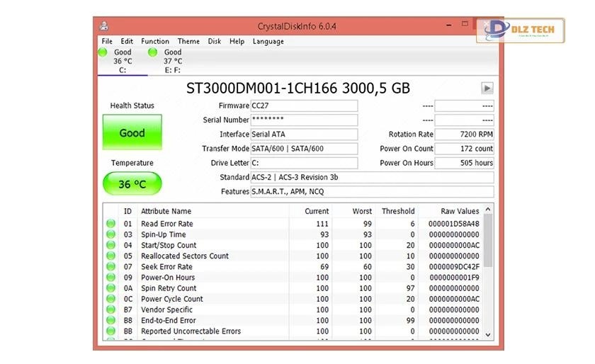Click scroll up arrow of attribute list
Viewport: 595px width, 364px height.
point(488,209)
